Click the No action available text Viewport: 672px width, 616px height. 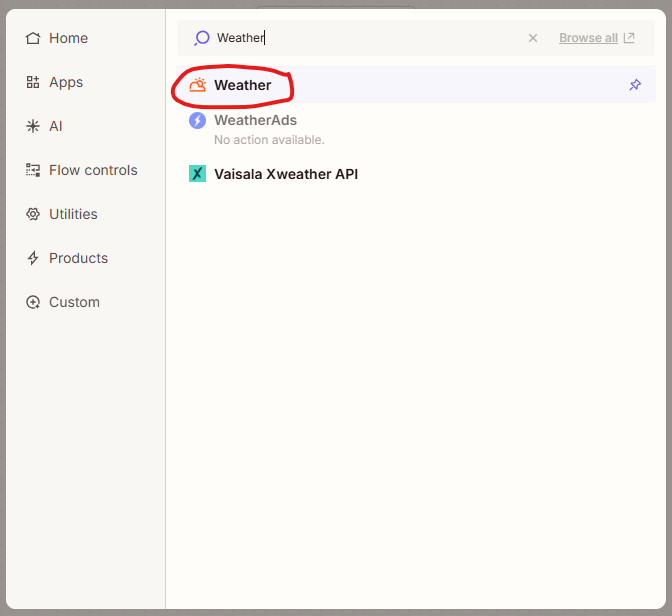point(269,139)
